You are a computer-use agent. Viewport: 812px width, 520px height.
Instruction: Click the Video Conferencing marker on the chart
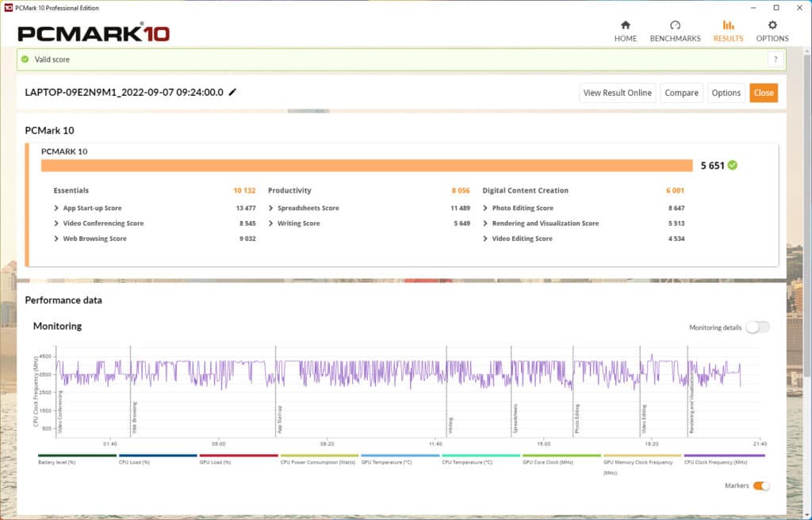pyautogui.click(x=60, y=412)
